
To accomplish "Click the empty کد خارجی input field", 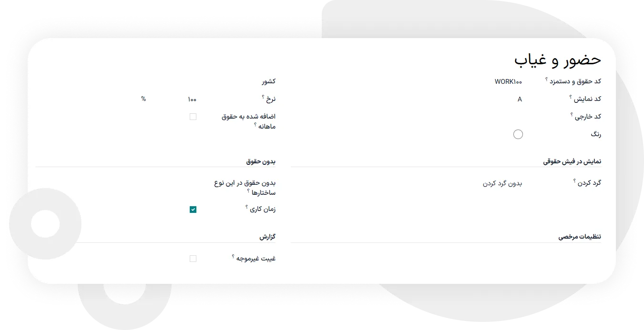I will click(x=477, y=117).
